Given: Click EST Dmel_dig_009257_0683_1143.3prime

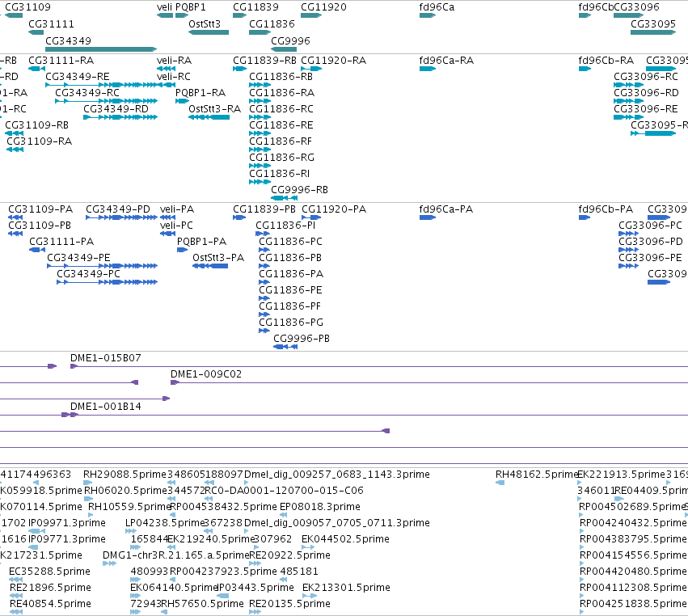Looking at the screenshot, I should pos(337,475).
